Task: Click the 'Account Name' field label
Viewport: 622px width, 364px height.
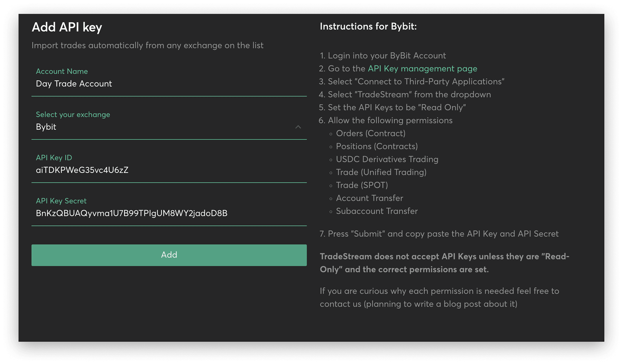Action: [62, 71]
